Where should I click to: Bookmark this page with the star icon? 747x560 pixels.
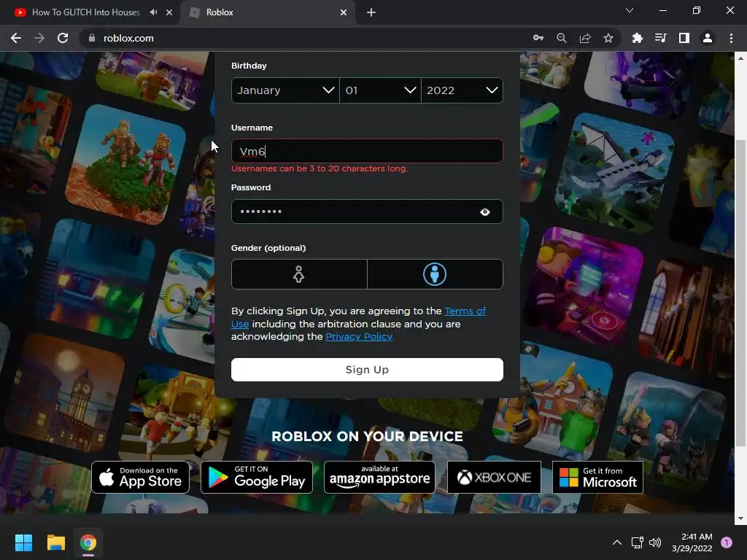[608, 38]
